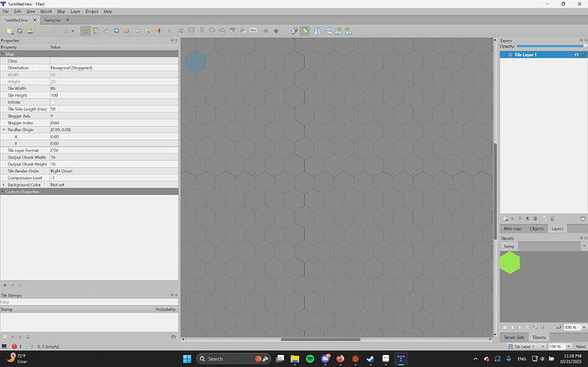Viewport: 588px width, 367px height.
Task: Select the Insert Polygon tool
Action: pyautogui.click(x=222, y=32)
